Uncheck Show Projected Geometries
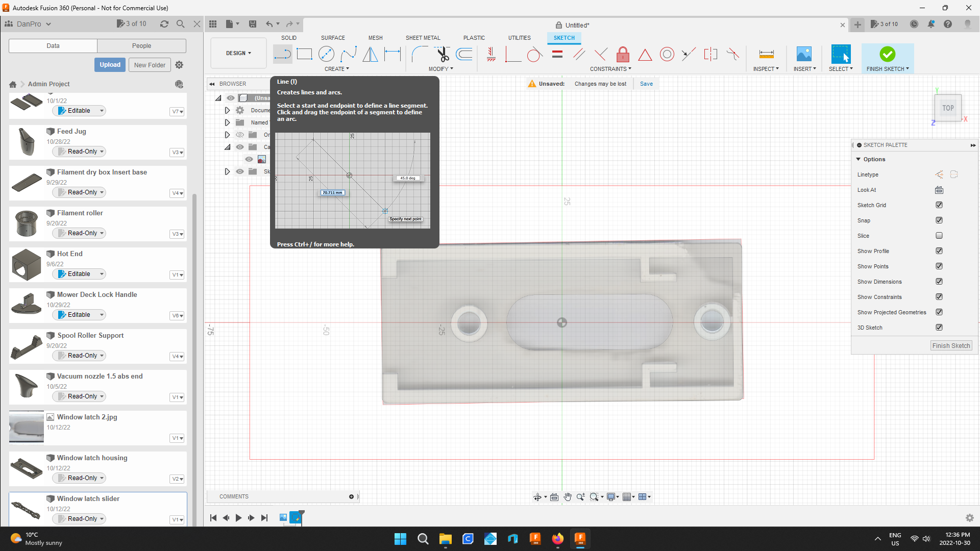The height and width of the screenshot is (551, 980). pyautogui.click(x=939, y=312)
